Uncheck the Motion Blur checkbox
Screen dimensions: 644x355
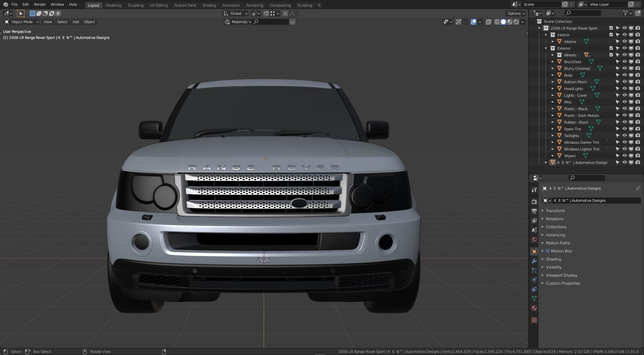click(x=548, y=251)
